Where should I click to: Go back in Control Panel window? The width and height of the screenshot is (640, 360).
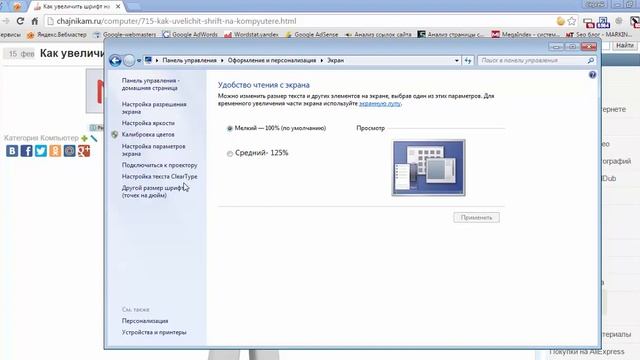(115, 61)
